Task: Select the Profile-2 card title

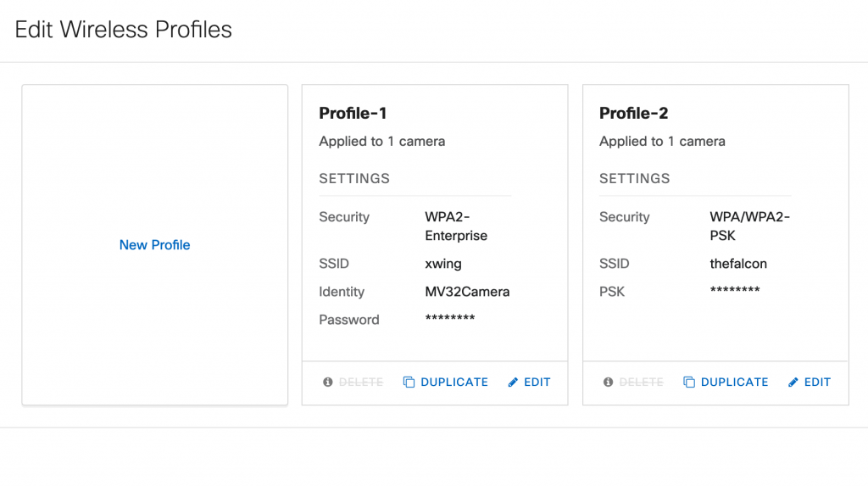Action: tap(633, 113)
